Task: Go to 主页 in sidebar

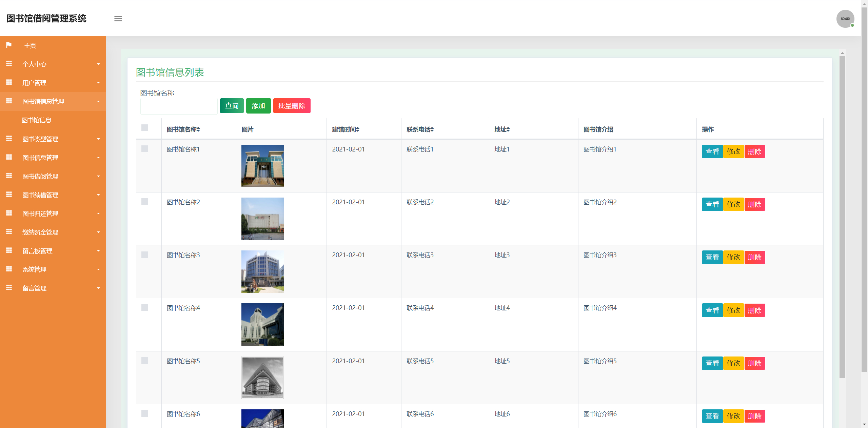Action: (x=30, y=45)
